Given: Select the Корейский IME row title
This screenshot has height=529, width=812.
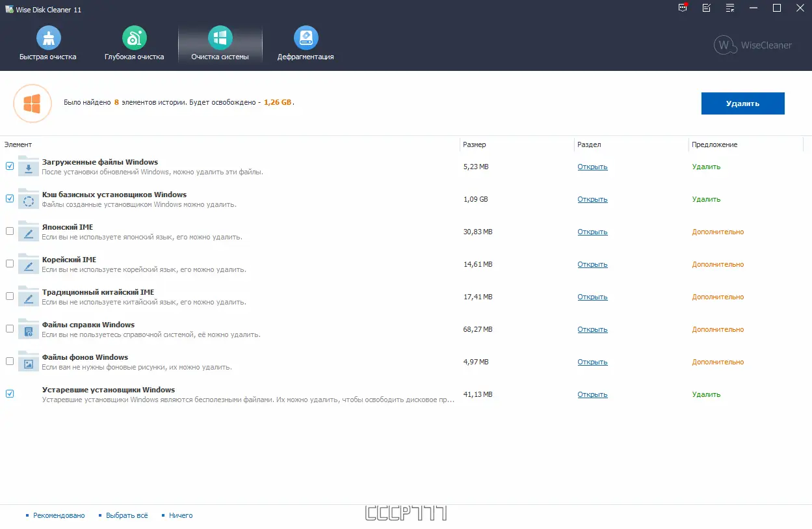Looking at the screenshot, I should click(x=69, y=260).
